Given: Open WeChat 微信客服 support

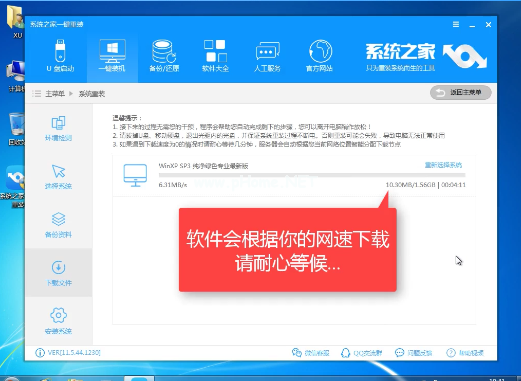Looking at the screenshot, I should 310,353.
